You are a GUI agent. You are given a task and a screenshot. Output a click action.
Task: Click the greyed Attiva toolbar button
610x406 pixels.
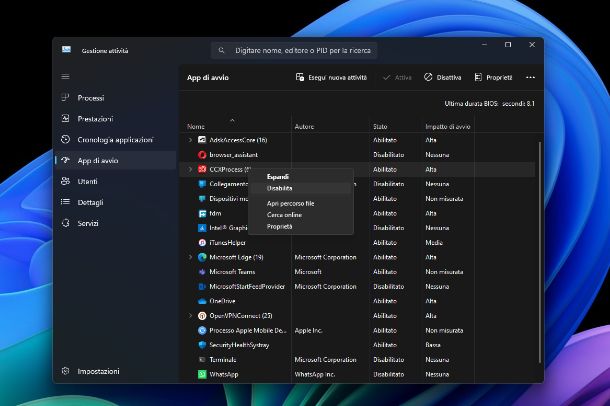click(x=397, y=77)
